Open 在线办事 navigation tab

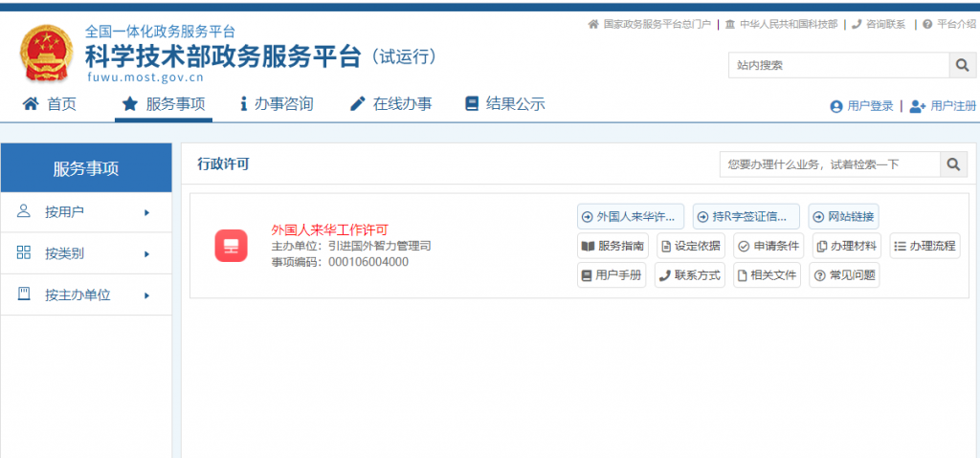tap(390, 103)
